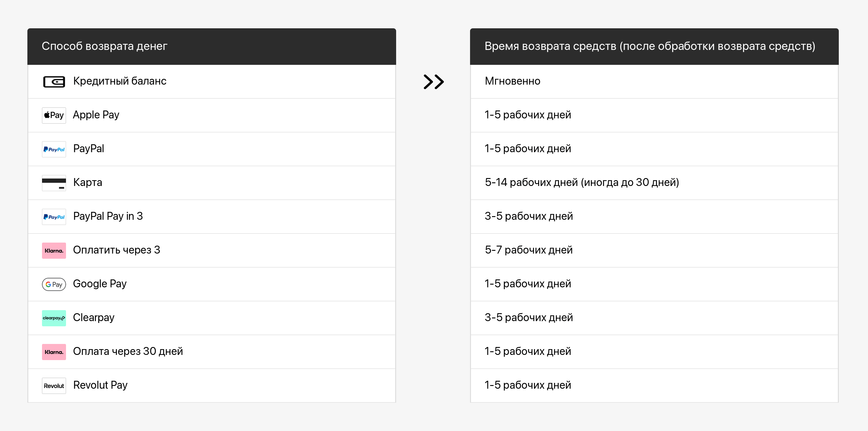Select the Кредитный баланс row label
The width and height of the screenshot is (868, 431).
(120, 81)
